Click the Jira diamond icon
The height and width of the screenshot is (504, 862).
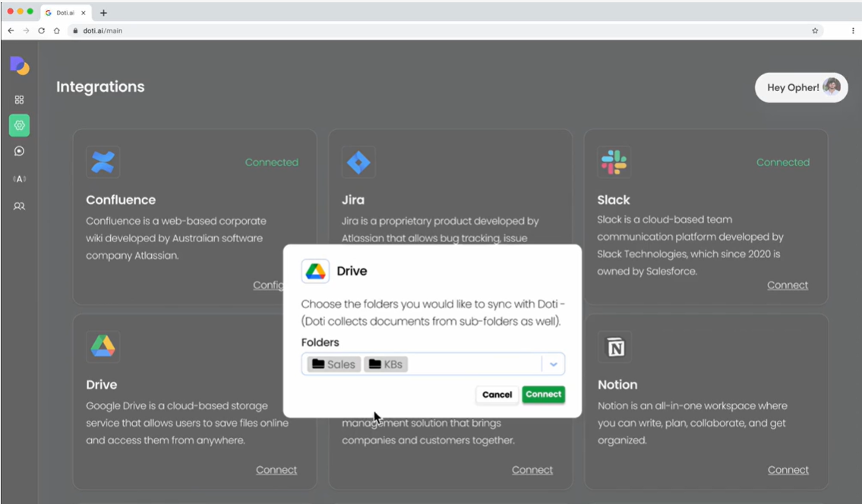(x=358, y=162)
